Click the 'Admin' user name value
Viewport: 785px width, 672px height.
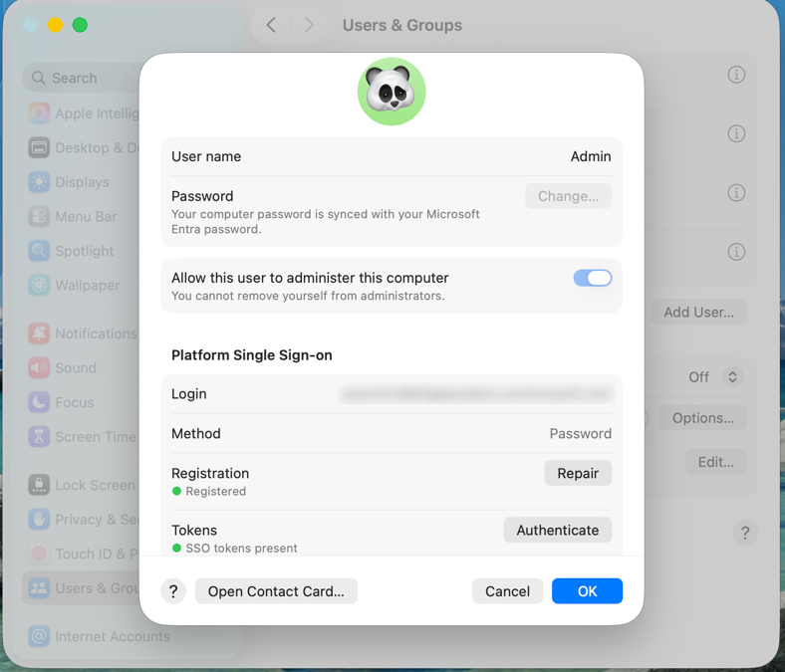point(591,156)
